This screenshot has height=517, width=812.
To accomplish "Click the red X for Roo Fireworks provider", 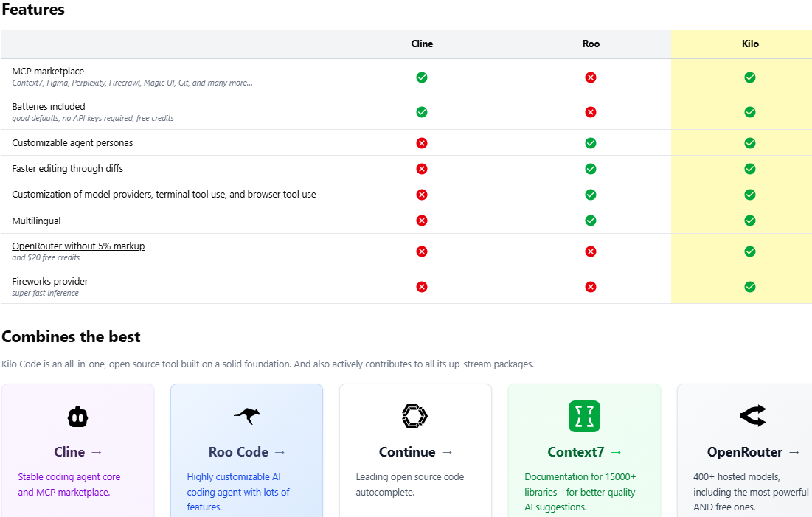I will pyautogui.click(x=591, y=286).
